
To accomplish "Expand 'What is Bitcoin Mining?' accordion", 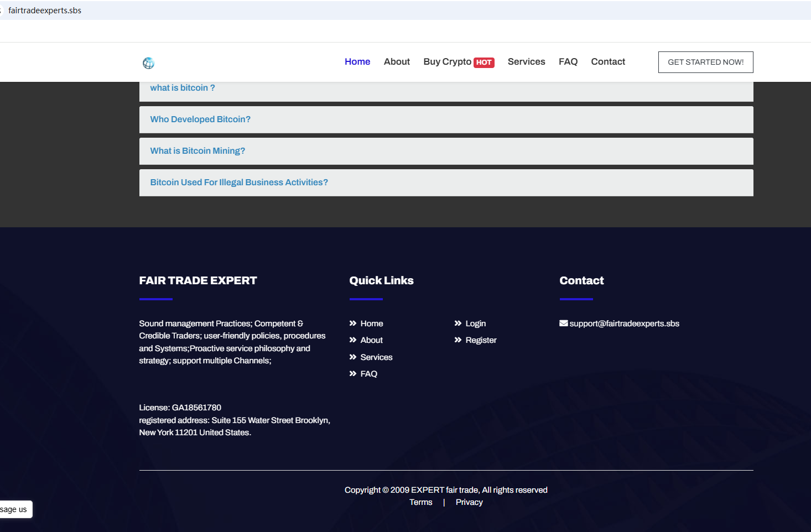I will 197,151.
